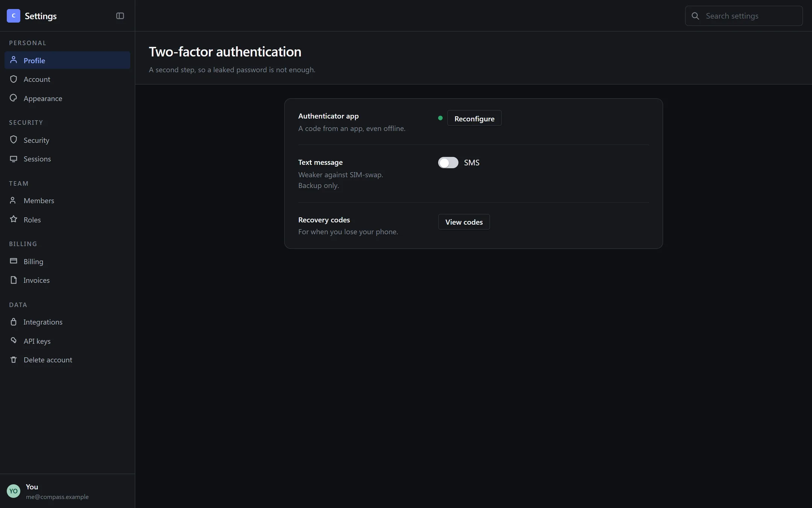Viewport: 812px width, 508px height.
Task: Click the Appearance palette icon
Action: tap(14, 98)
